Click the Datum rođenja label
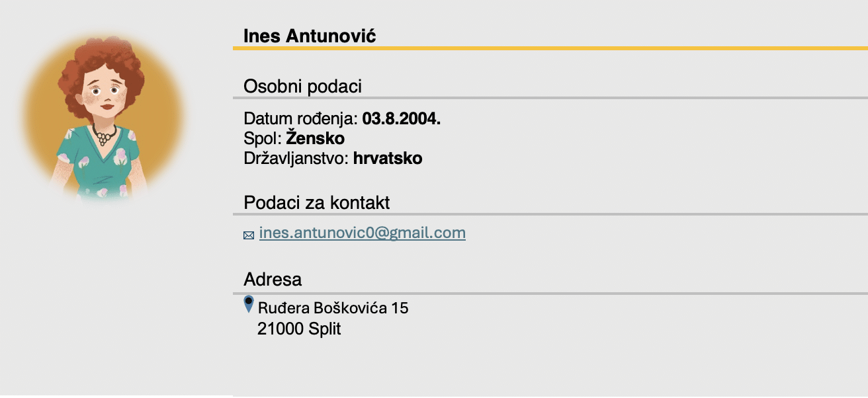Screen dimensions: 868x398 300,119
